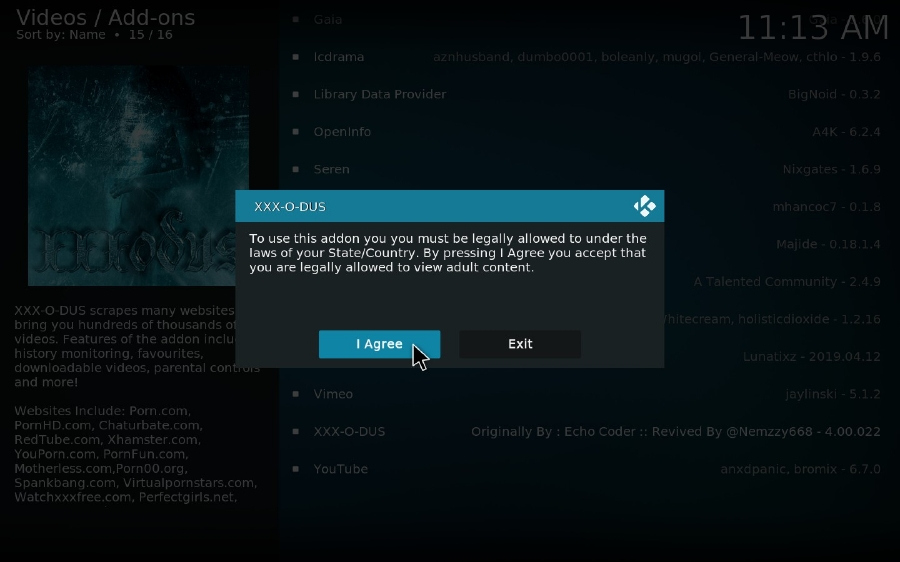Click the bullet icon beside Seren

296,169
